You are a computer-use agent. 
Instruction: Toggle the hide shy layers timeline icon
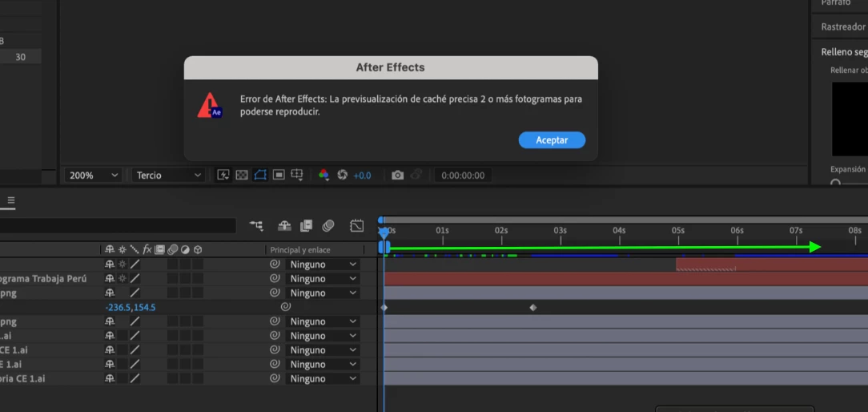[x=284, y=226]
